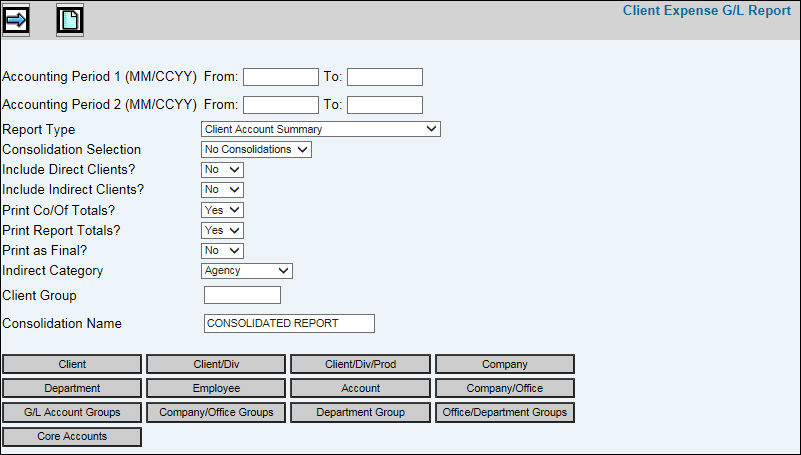Open Include Direct Clients dropdown
The image size is (801, 455).
pyautogui.click(x=222, y=169)
